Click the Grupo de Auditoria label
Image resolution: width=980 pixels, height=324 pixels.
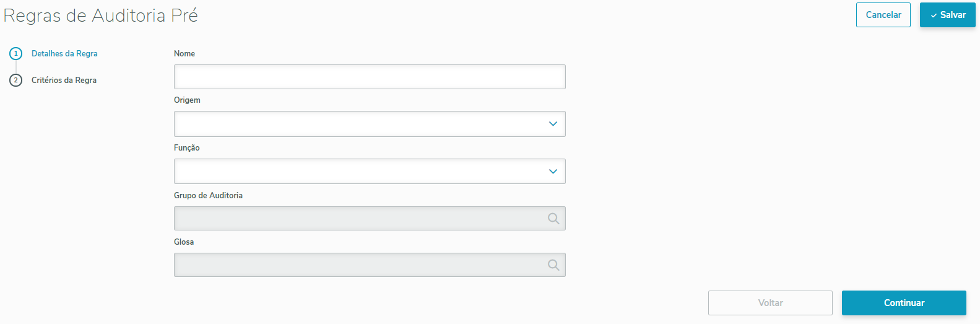coord(208,196)
